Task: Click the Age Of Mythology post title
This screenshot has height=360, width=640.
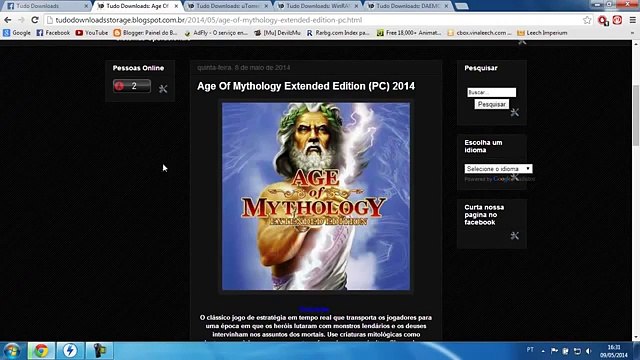Action: (306, 86)
